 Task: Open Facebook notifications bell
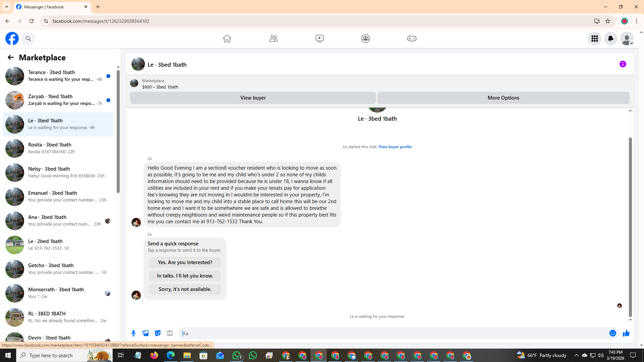pos(610,39)
